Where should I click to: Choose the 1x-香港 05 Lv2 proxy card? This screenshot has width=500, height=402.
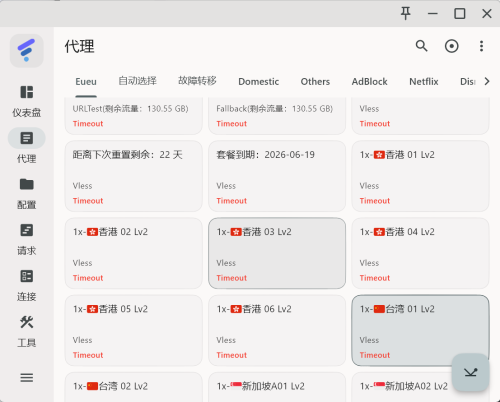click(134, 330)
